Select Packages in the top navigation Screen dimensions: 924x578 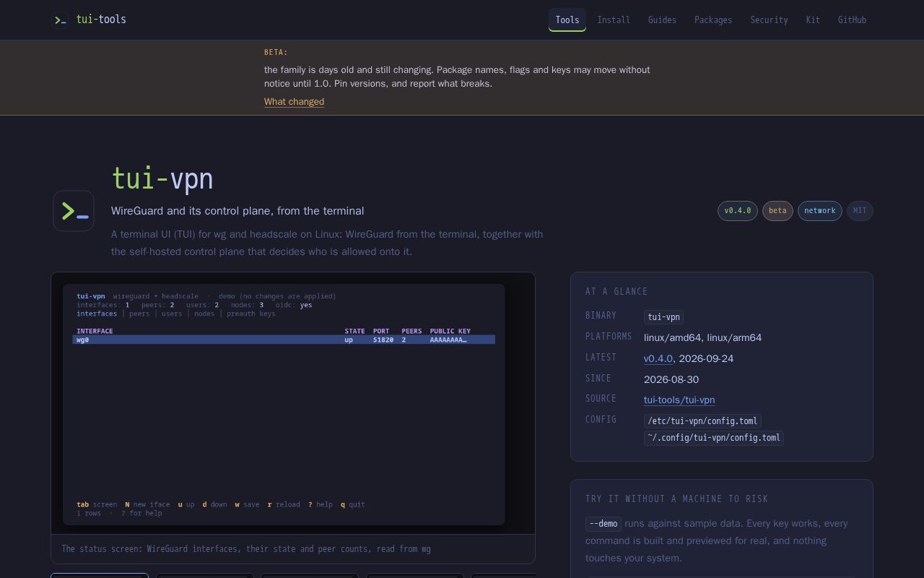[713, 20]
